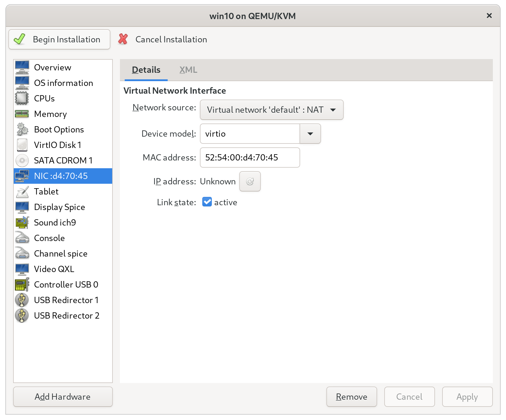506x420 pixels.
Task: Open the Network source dropdown
Action: [x=271, y=110]
